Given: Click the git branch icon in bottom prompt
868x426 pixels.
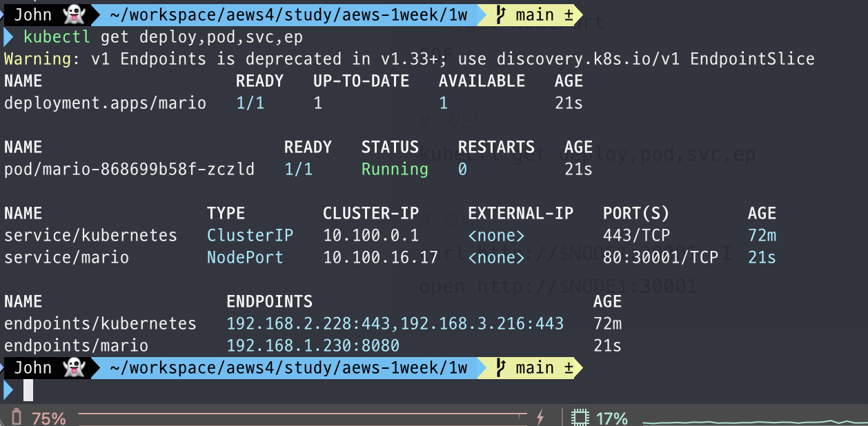Looking at the screenshot, I should coord(502,367).
